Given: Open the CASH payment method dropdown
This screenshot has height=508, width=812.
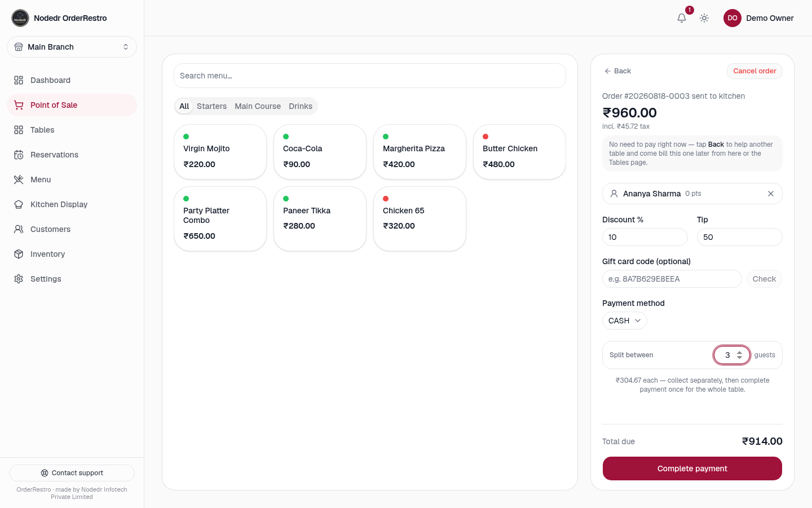Looking at the screenshot, I should pos(624,321).
